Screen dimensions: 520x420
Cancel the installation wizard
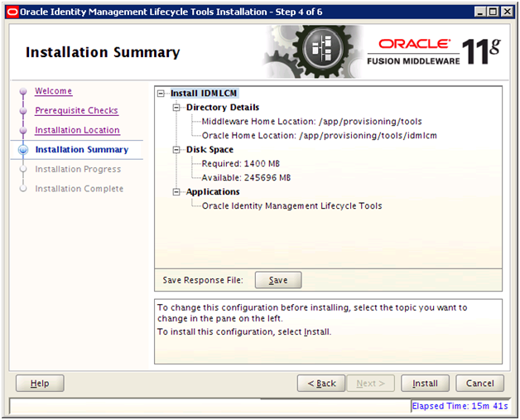coord(480,384)
